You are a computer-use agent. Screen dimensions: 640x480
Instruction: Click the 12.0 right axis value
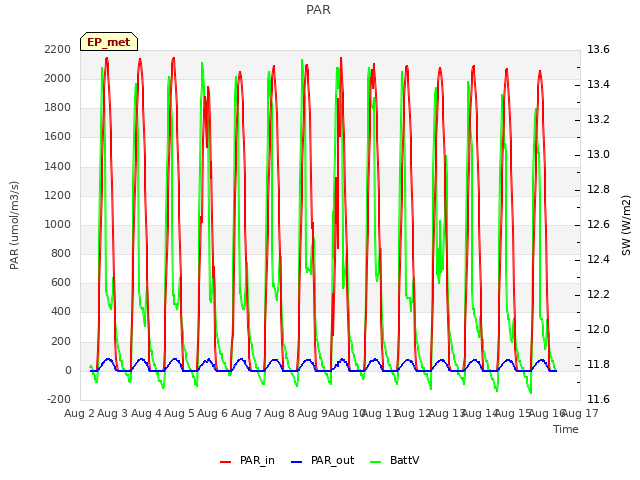tap(598, 329)
